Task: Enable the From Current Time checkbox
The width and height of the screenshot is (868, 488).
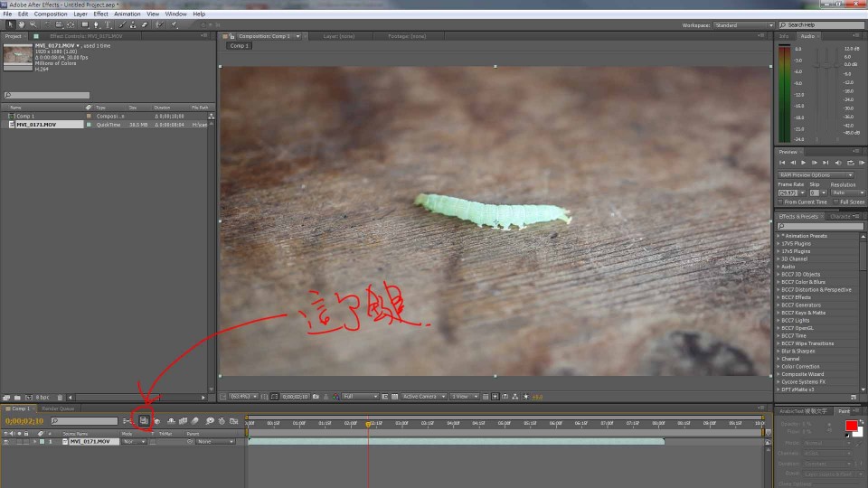Action: pyautogui.click(x=781, y=202)
